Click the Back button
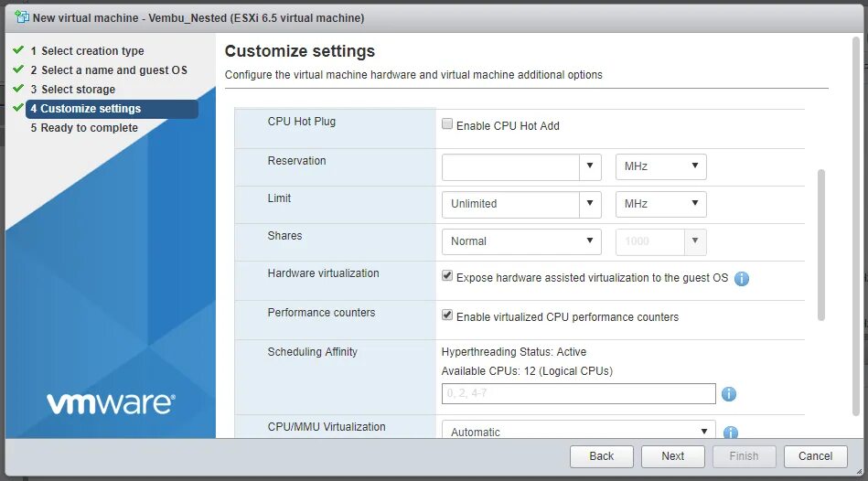 [x=602, y=456]
